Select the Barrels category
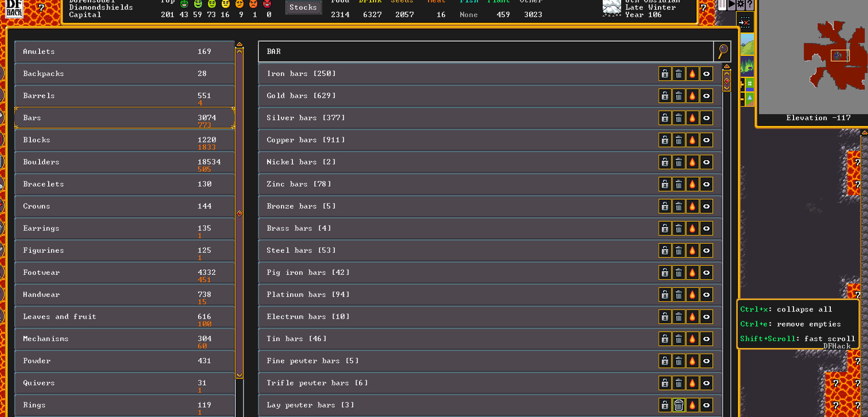This screenshot has height=417, width=868. click(x=125, y=96)
